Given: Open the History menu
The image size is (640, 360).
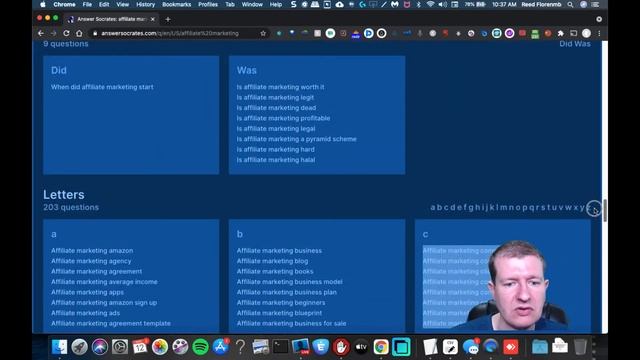Looking at the screenshot, I should [x=145, y=4].
